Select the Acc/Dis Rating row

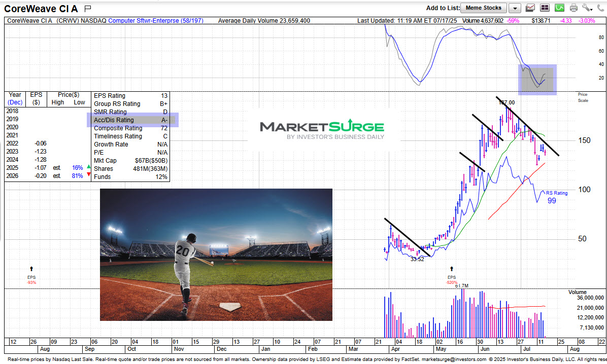tap(130, 120)
